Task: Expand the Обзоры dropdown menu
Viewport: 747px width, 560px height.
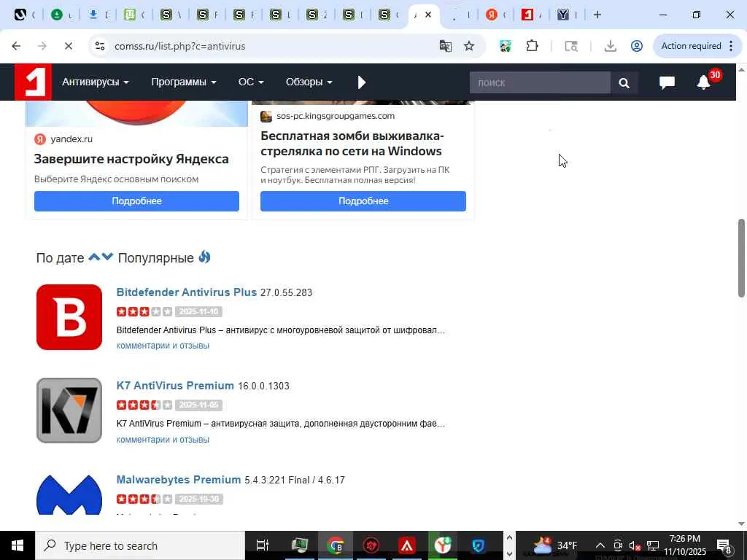Action: (x=309, y=82)
